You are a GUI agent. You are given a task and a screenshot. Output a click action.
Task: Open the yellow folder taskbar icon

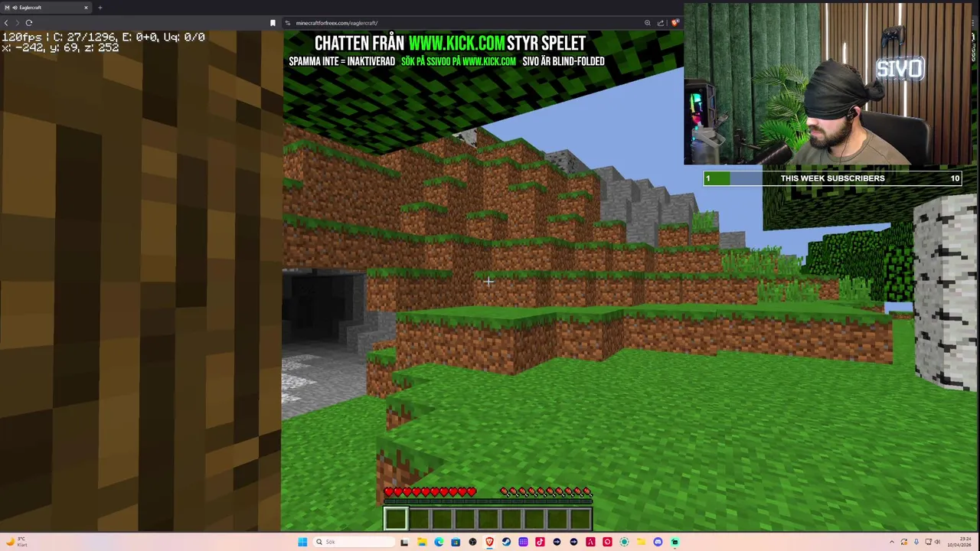[641, 542]
